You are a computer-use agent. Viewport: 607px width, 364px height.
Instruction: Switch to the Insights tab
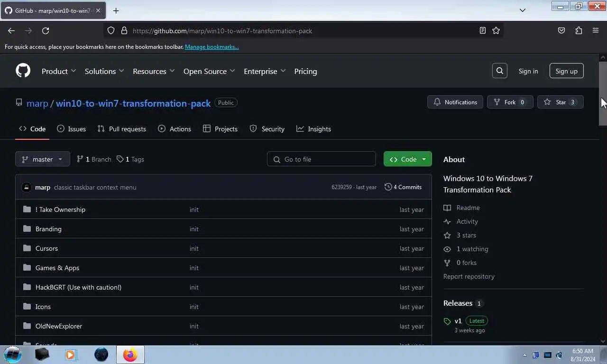pyautogui.click(x=313, y=129)
